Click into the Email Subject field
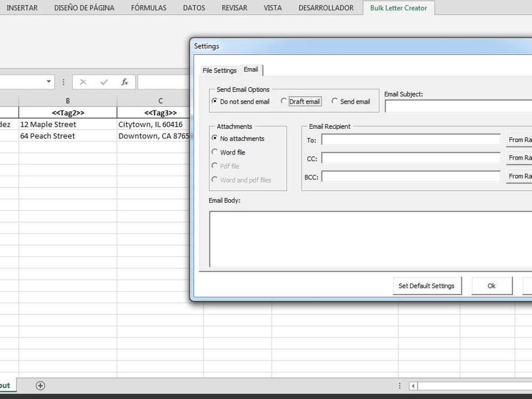 (x=459, y=106)
